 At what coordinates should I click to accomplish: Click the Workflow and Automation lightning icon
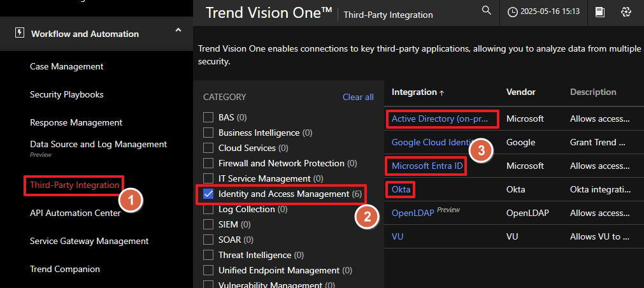click(19, 33)
